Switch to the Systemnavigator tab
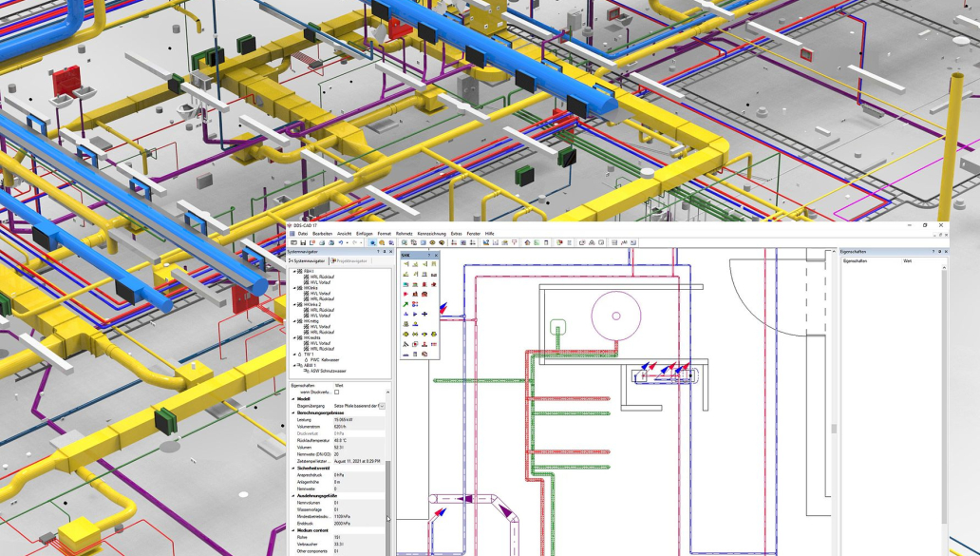The image size is (980, 556). point(307,260)
